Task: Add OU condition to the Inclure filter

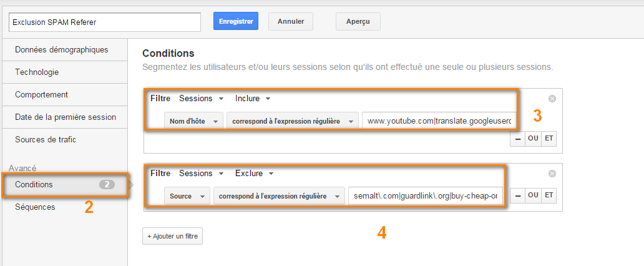Action: point(533,139)
